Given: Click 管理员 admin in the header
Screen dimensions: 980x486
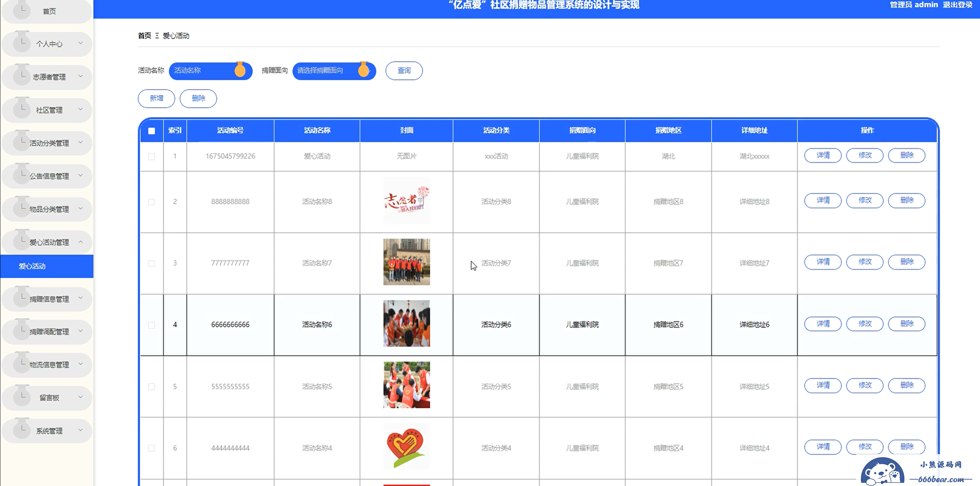Looking at the screenshot, I should [914, 4].
